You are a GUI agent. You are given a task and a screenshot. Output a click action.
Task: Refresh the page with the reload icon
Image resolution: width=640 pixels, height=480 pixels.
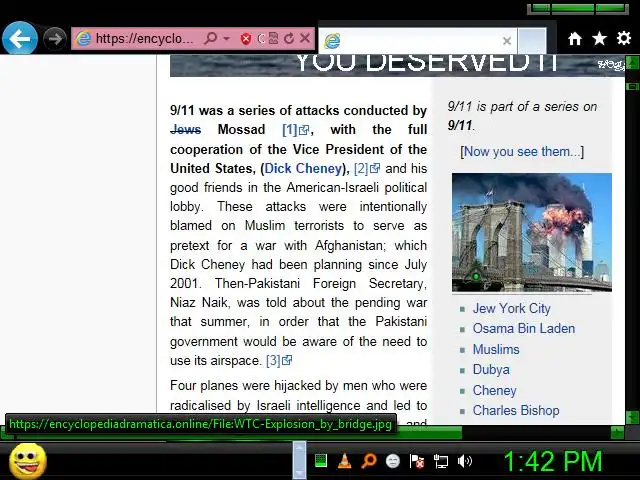(289, 38)
